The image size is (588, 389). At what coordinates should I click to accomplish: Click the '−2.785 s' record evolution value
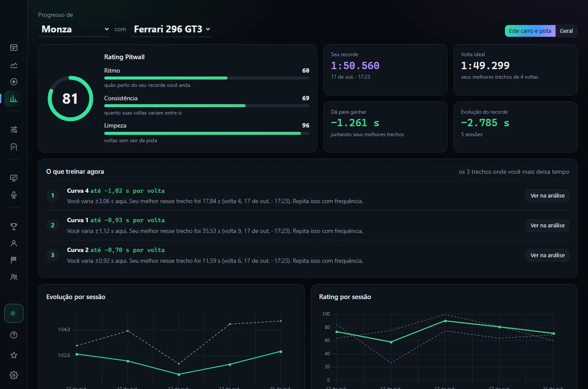pyautogui.click(x=485, y=123)
